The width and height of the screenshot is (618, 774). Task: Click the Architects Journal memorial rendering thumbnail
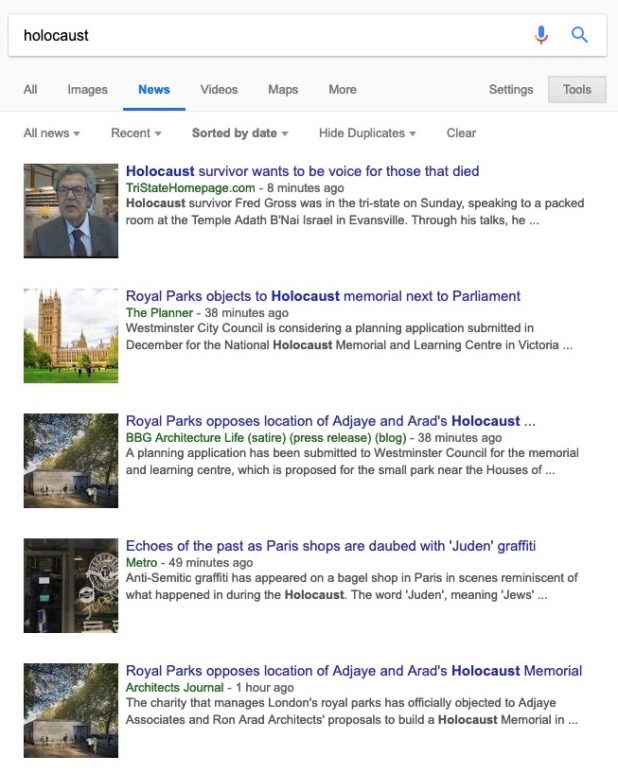71,710
